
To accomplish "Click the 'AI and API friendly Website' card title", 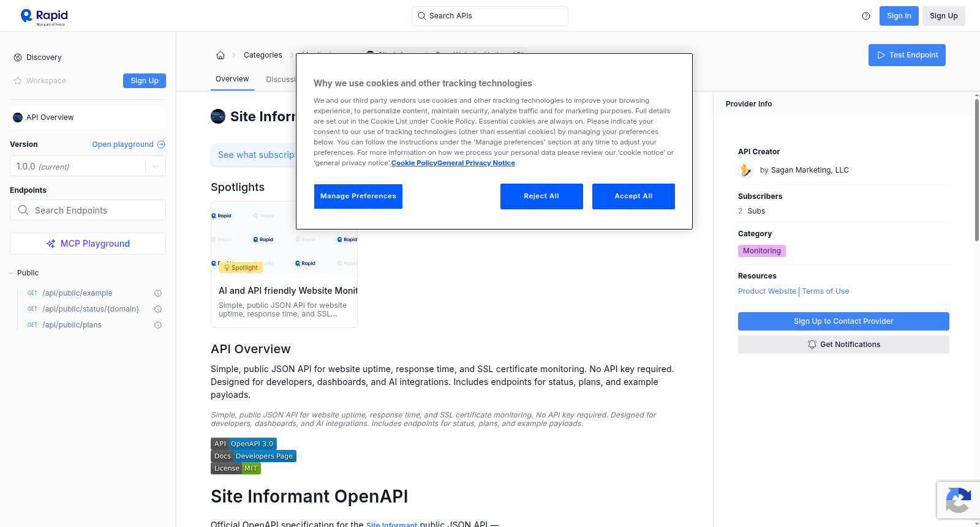I will [288, 291].
